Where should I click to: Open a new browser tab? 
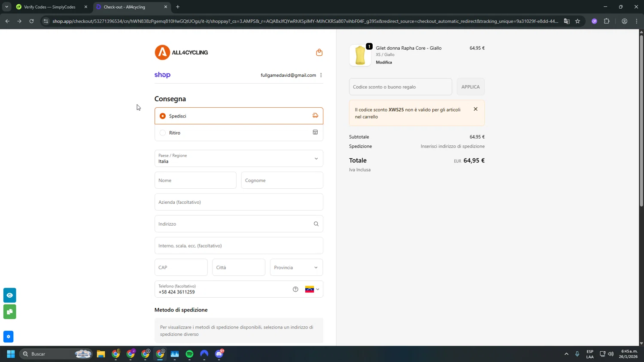coord(178,7)
